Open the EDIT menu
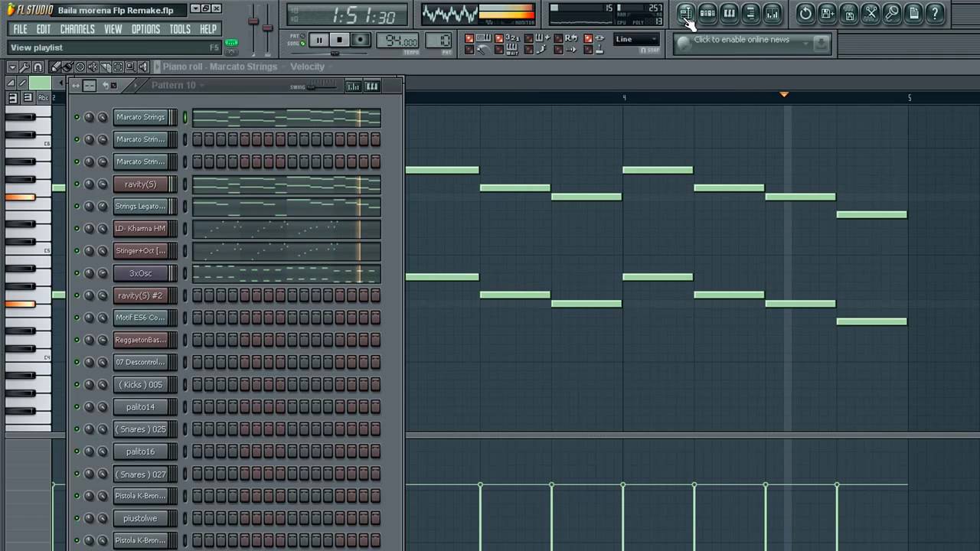Image resolution: width=980 pixels, height=551 pixels. (x=44, y=29)
